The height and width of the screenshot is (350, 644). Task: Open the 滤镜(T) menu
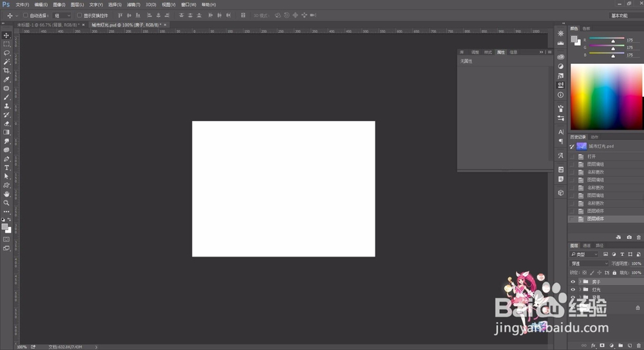pyautogui.click(x=133, y=5)
